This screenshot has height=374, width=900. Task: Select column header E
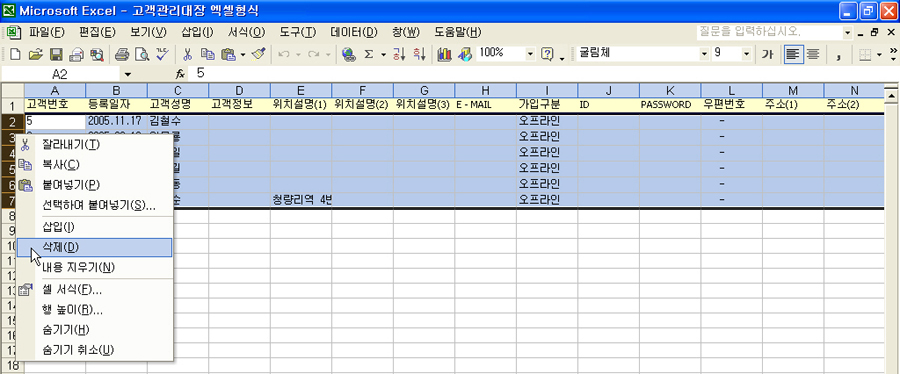(x=301, y=90)
